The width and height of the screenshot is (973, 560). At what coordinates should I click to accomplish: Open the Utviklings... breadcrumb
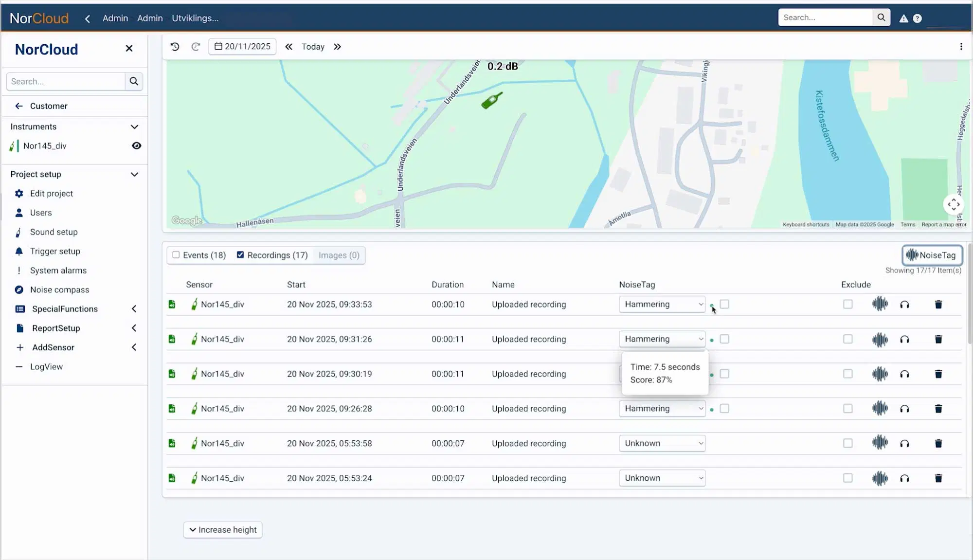pos(195,18)
